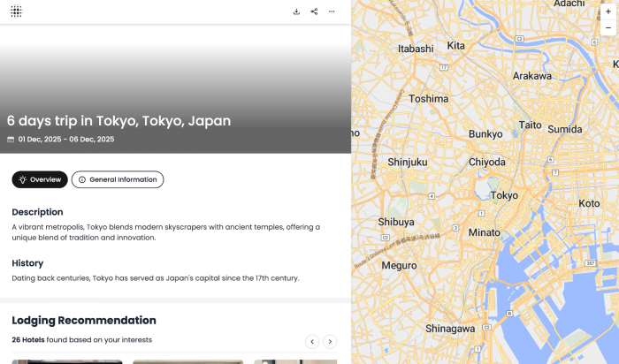Viewport: 619px width, 364px height.
Task: Click the 6 days trip in Tokyo title
Action: click(x=118, y=121)
